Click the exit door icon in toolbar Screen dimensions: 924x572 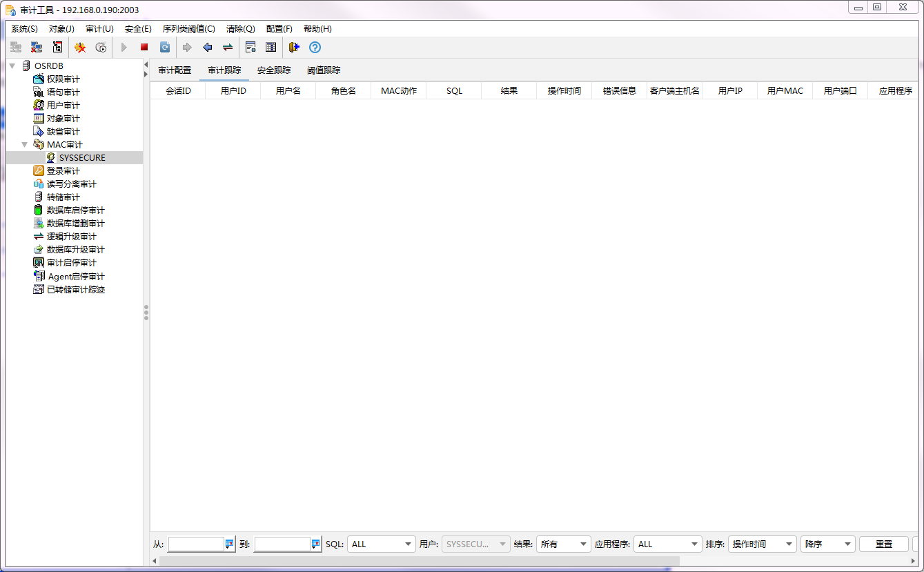(x=294, y=48)
